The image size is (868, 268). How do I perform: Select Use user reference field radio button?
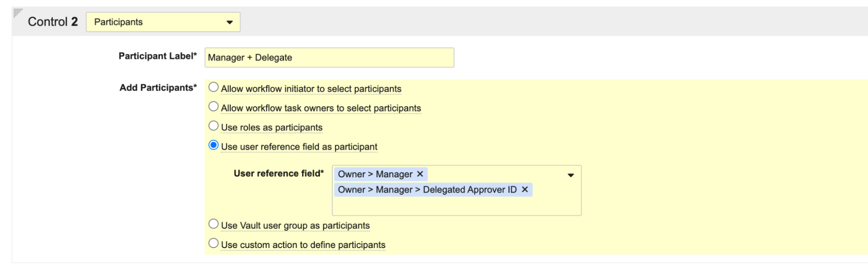213,145
